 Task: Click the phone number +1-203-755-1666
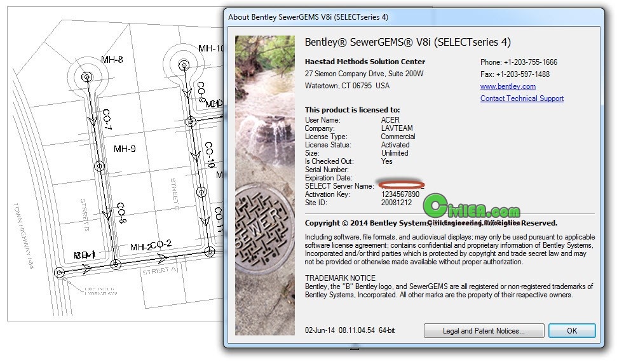point(531,62)
